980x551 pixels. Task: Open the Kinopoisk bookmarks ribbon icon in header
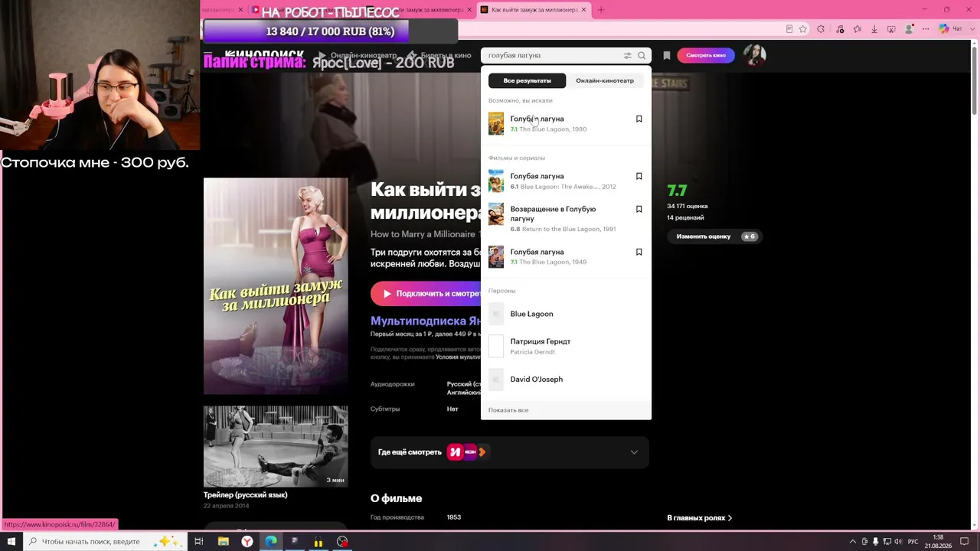[667, 55]
